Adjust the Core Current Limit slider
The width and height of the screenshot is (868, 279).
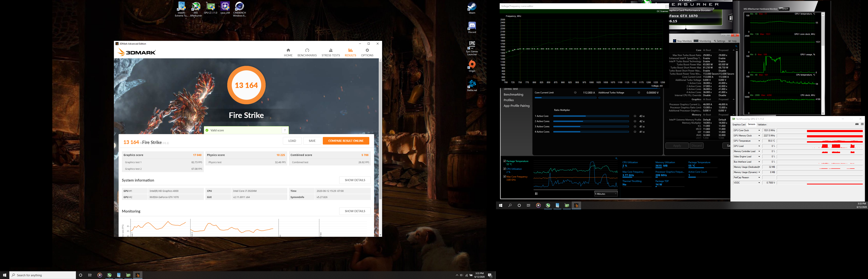point(565,98)
